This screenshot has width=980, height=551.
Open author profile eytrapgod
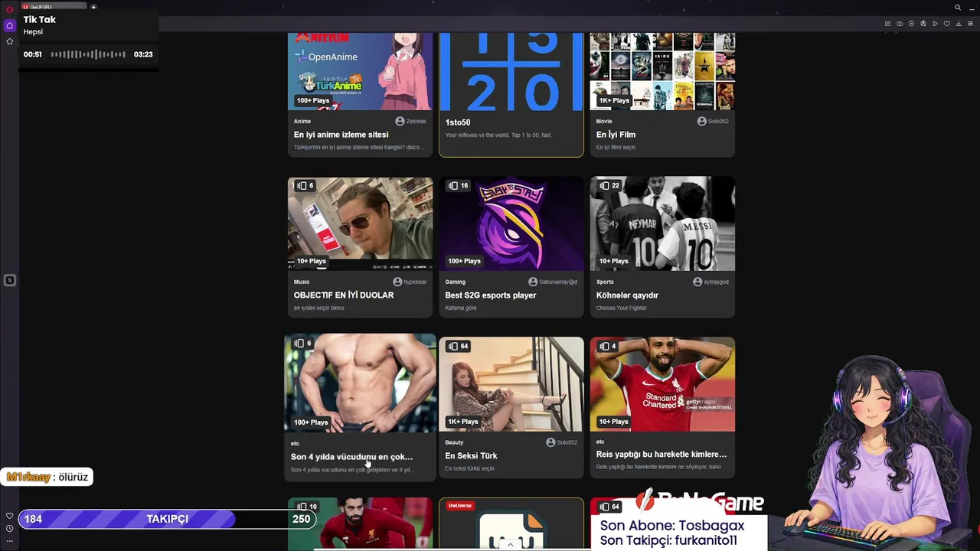(x=710, y=282)
